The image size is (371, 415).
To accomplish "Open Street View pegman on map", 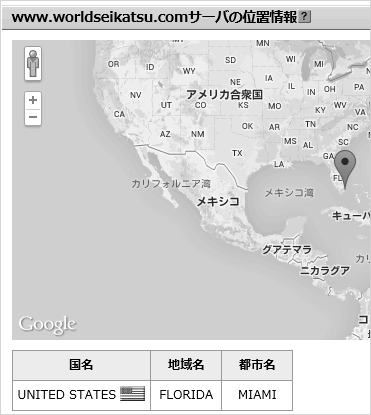I will [x=33, y=63].
